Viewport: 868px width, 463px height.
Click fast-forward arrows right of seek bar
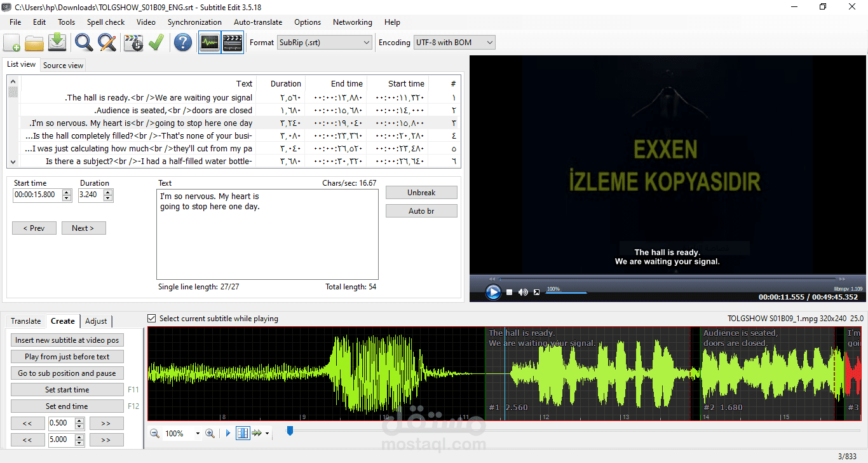(843, 279)
